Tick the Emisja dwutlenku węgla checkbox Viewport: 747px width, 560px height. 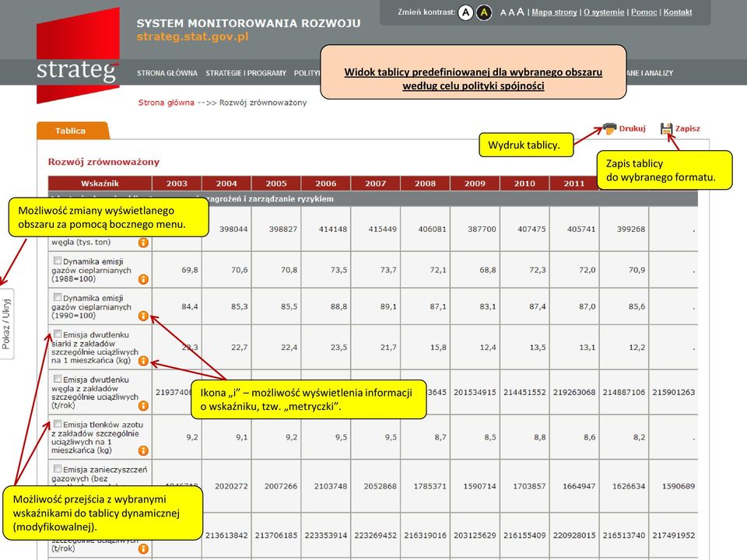click(x=57, y=379)
